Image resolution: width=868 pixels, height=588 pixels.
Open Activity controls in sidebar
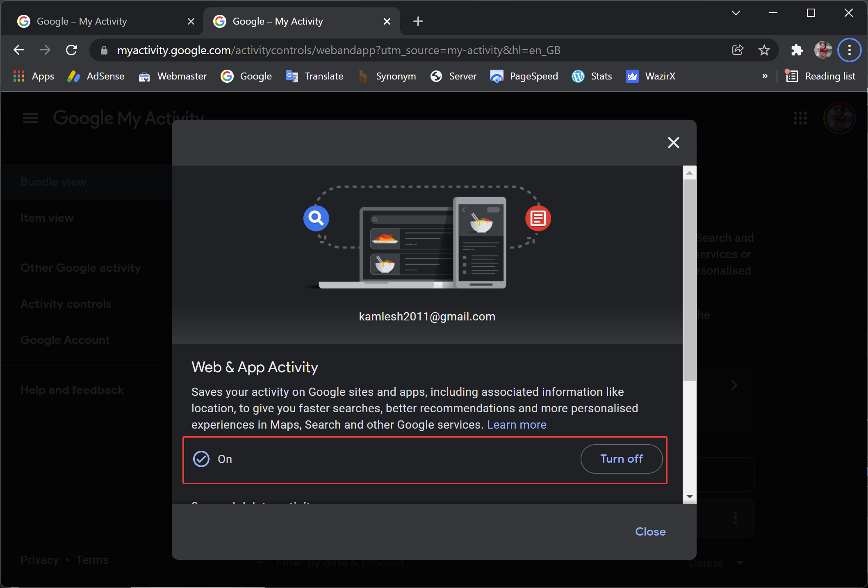[x=66, y=304]
